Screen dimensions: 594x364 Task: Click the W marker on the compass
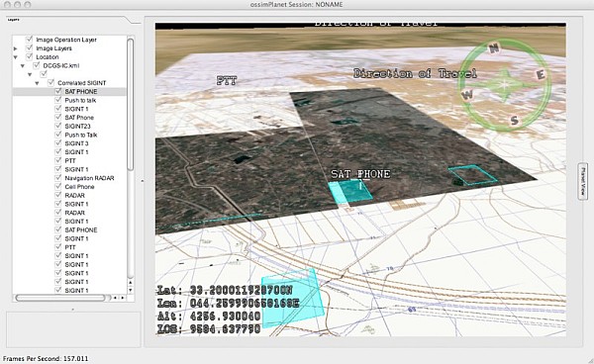pyautogui.click(x=467, y=94)
